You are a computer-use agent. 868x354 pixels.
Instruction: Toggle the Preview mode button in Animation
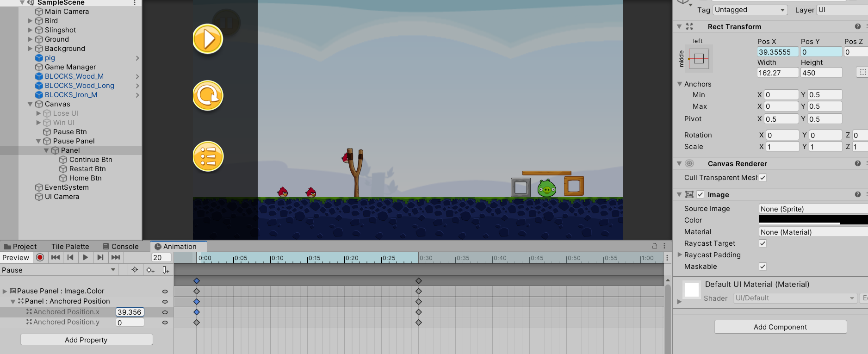[16, 258]
